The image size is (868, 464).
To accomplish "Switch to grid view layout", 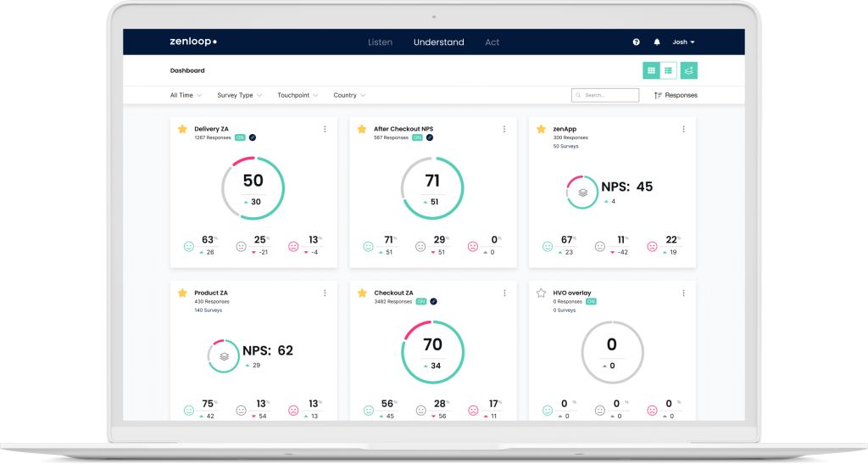I will coord(651,70).
